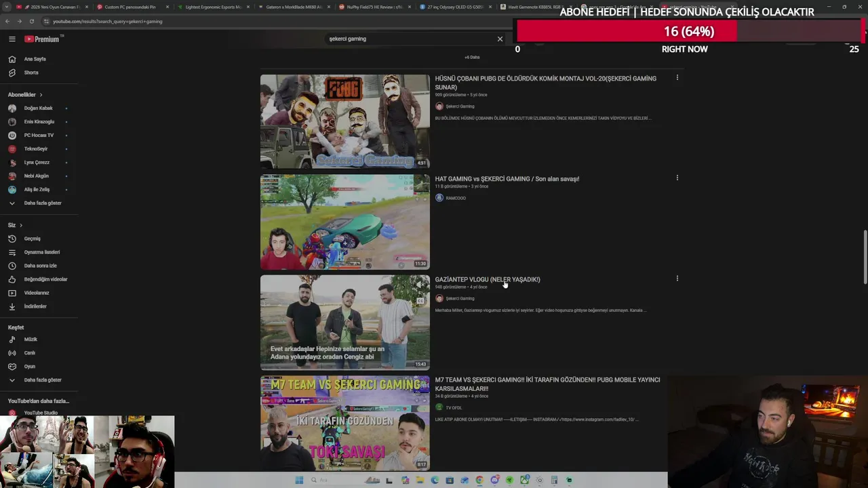Screen dimensions: 868x488
Task: Click the RAMCOOO channel avatar
Action: click(x=439, y=198)
